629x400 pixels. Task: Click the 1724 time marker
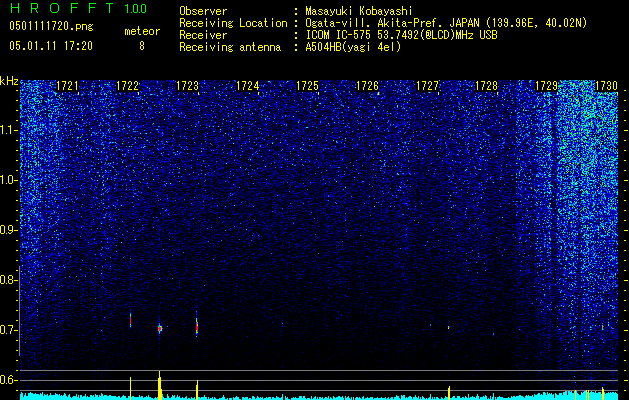(248, 86)
